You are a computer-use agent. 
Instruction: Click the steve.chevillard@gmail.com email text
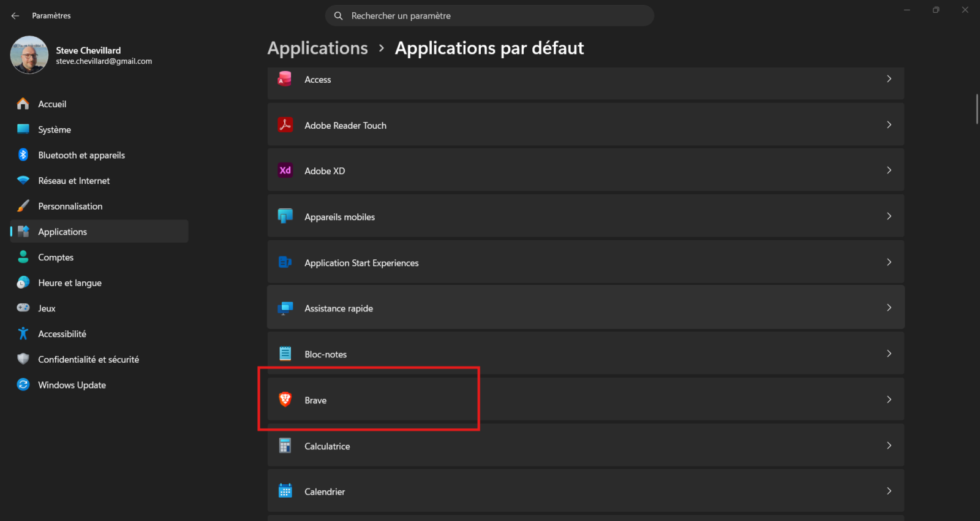coord(104,61)
